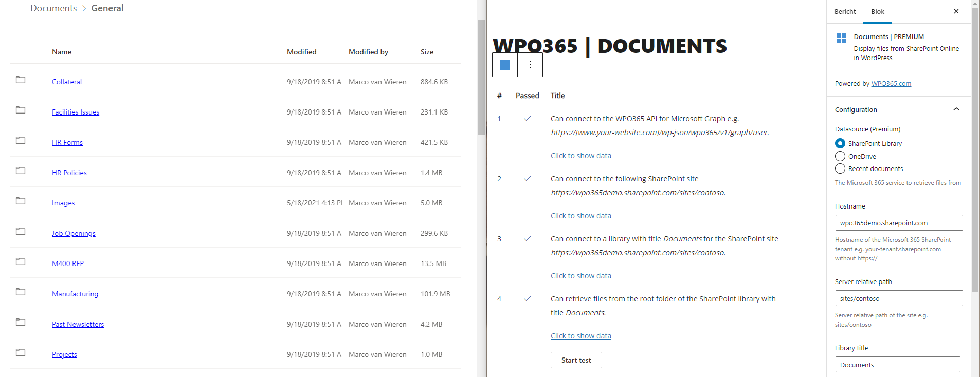Screen dimensions: 980x377
Task: Click the Documents PREMIUM block icon in the sidebar
Action: pos(841,38)
